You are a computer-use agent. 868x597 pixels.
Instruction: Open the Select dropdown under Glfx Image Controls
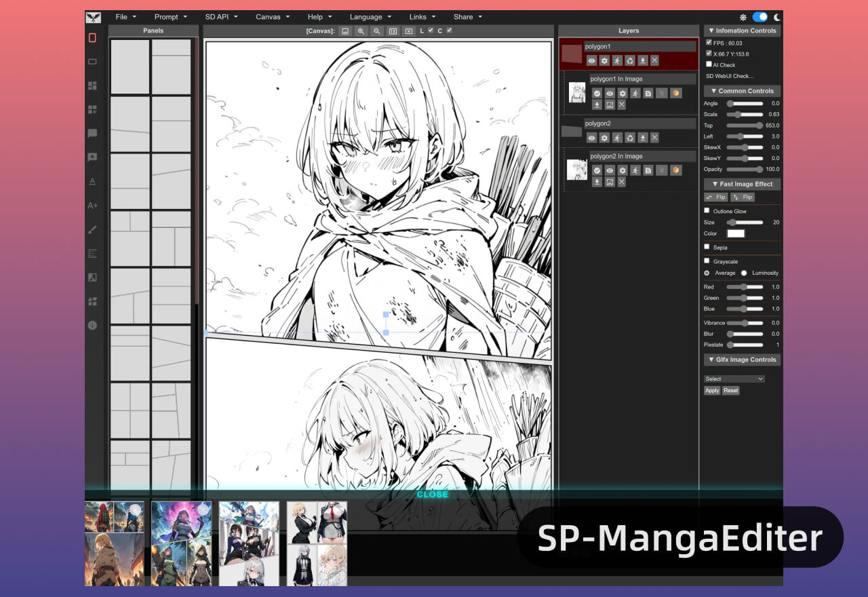pyautogui.click(x=734, y=378)
